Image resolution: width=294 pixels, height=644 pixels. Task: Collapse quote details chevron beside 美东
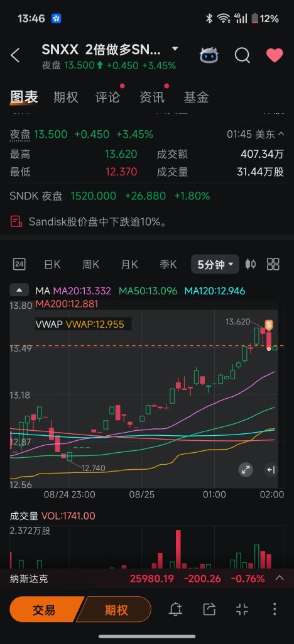281,134
